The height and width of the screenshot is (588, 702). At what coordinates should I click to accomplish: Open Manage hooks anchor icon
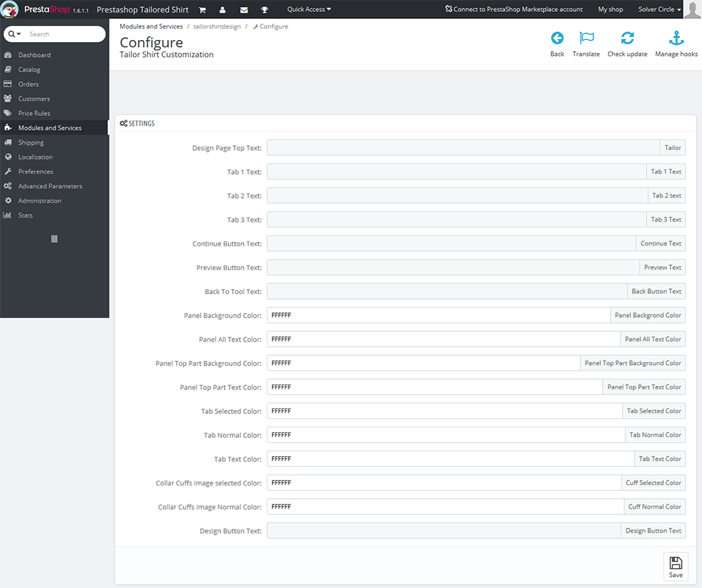(676, 38)
